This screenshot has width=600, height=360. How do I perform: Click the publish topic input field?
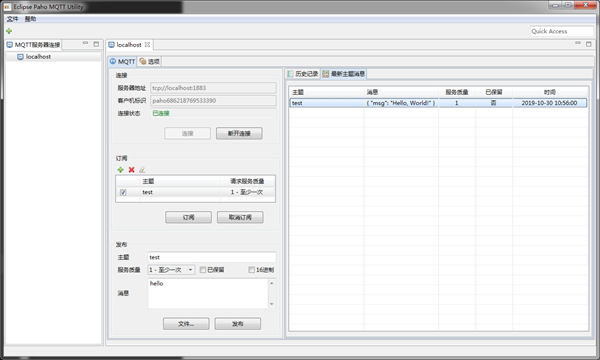[x=212, y=257]
